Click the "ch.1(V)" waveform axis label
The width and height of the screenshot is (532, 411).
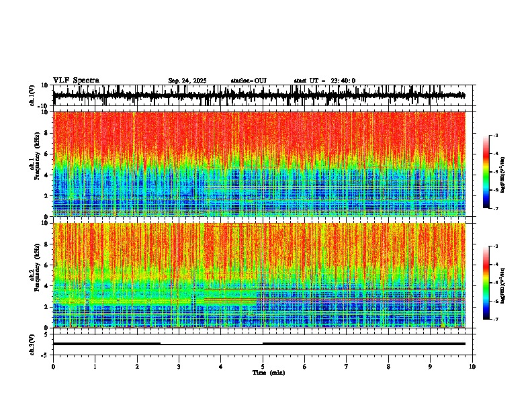(33, 95)
